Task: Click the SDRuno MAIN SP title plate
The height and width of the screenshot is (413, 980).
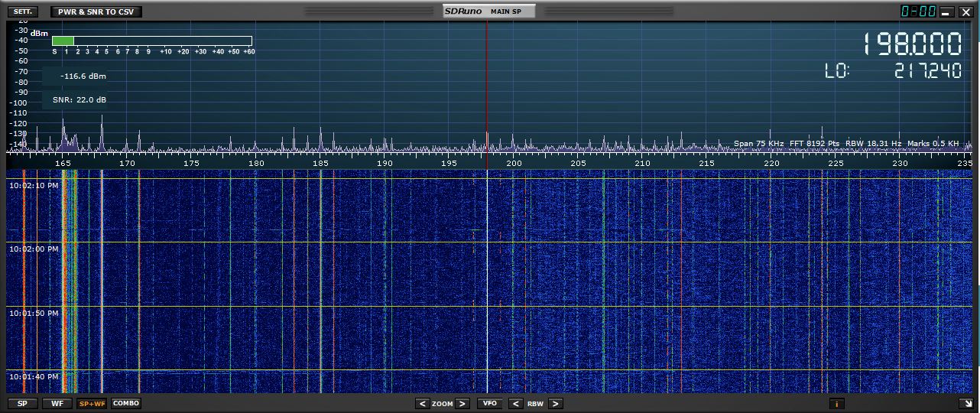Action: click(489, 11)
